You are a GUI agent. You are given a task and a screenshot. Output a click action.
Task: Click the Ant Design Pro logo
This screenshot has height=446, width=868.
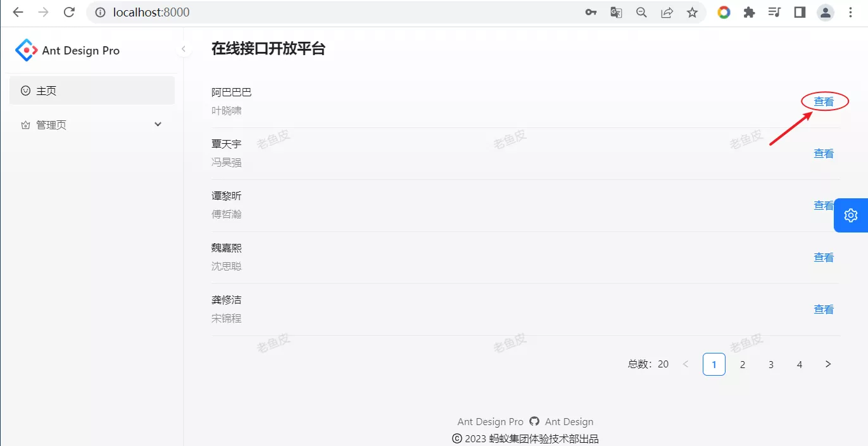[26, 50]
